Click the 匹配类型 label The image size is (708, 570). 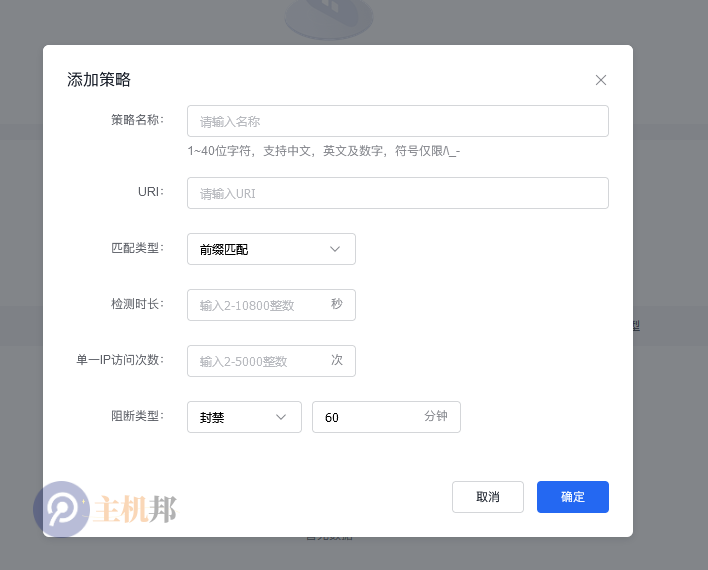(137, 248)
